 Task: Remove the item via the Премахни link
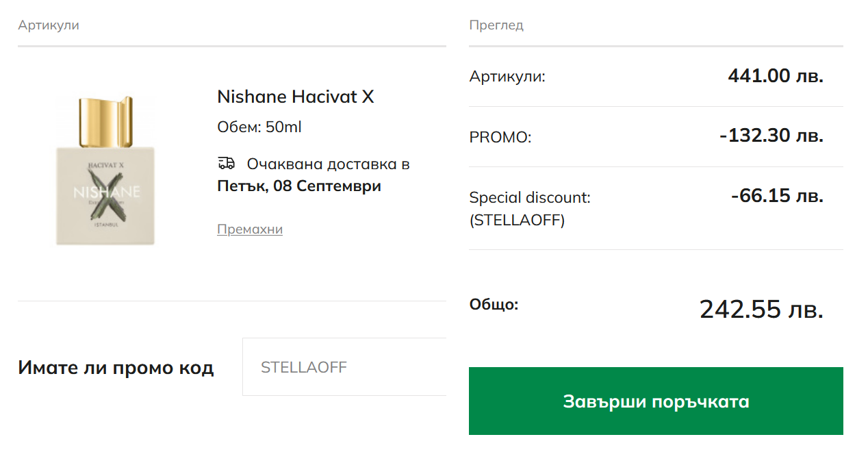250,229
